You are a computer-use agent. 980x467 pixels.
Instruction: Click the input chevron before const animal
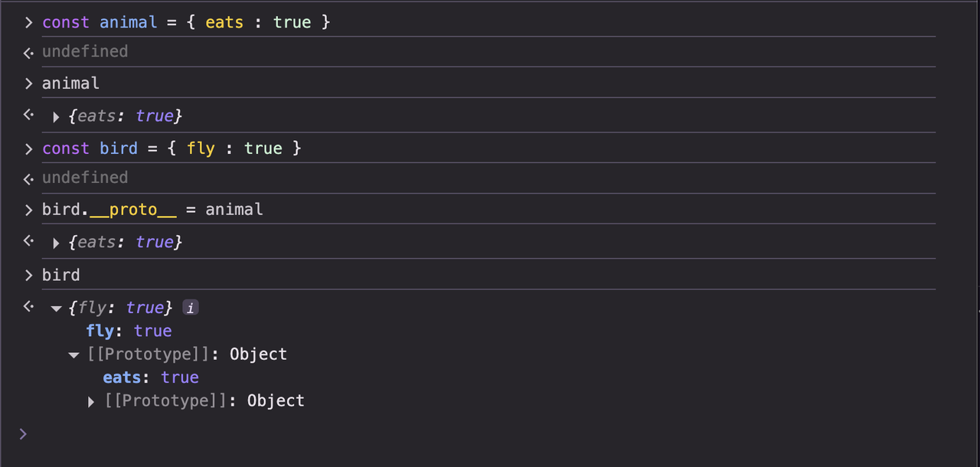click(28, 23)
